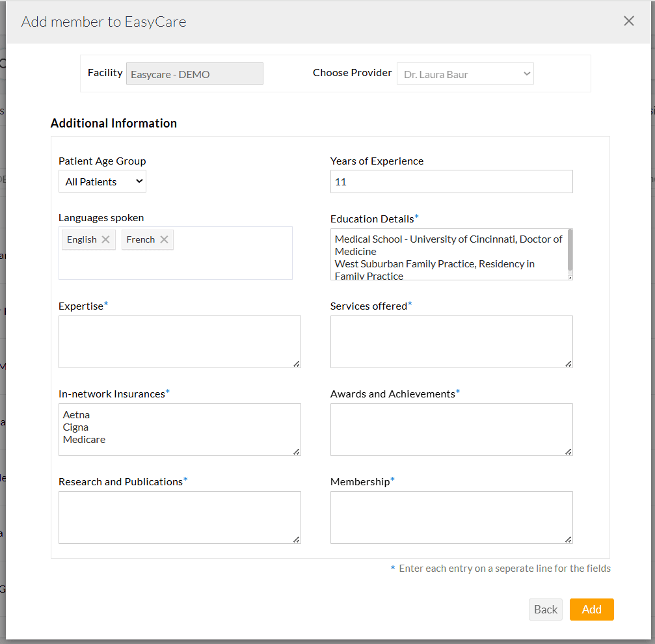Close the Add member dialog
655x644 pixels.
[x=628, y=21]
